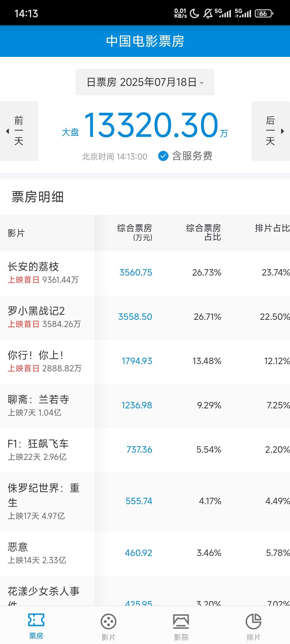Image resolution: width=290 pixels, height=644 pixels.
Task: Tap the dropdown arrow beside 07月18日
Action: [x=202, y=83]
